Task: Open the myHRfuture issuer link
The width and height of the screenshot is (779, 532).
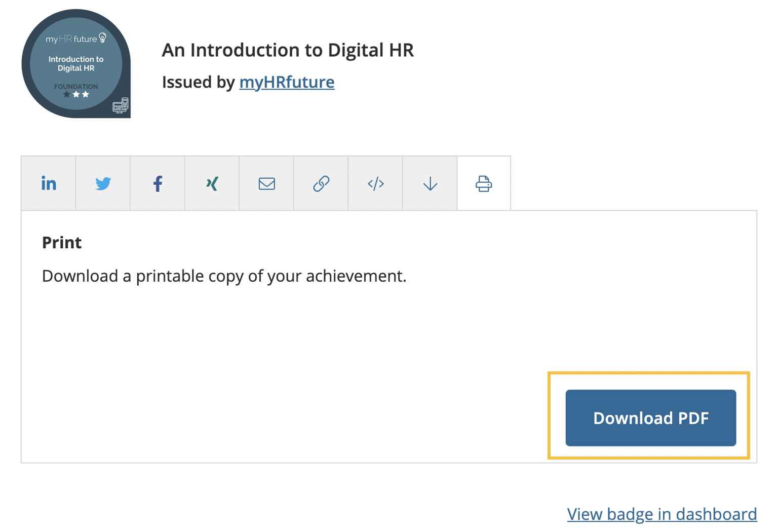Action: coord(287,82)
